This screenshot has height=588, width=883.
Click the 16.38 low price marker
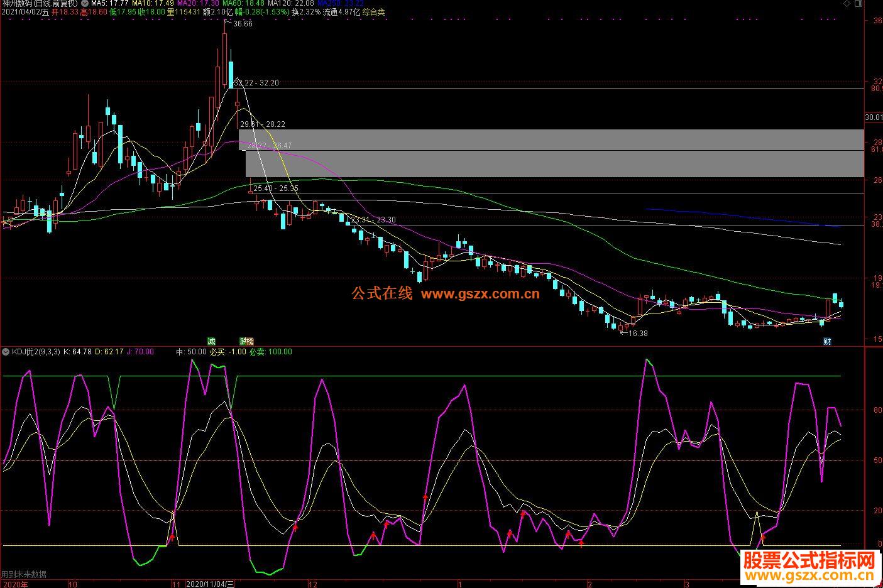637,334
